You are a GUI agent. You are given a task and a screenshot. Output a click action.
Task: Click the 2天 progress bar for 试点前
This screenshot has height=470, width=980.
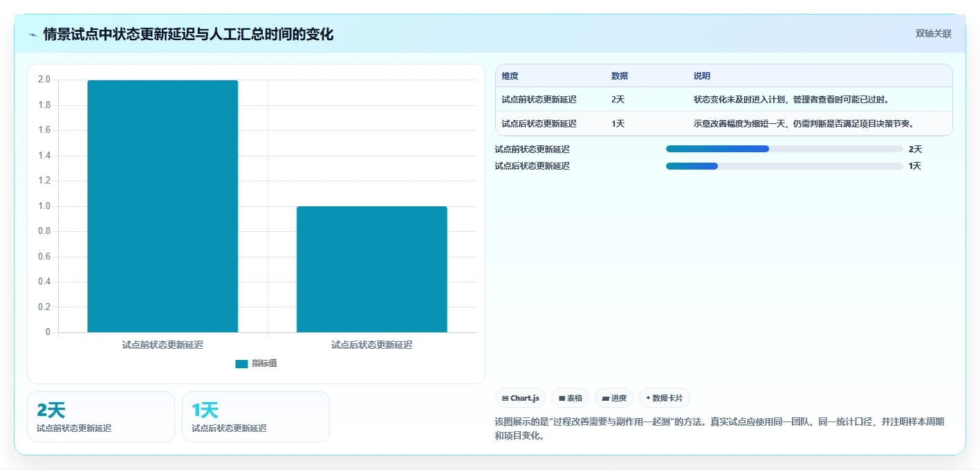pos(784,149)
